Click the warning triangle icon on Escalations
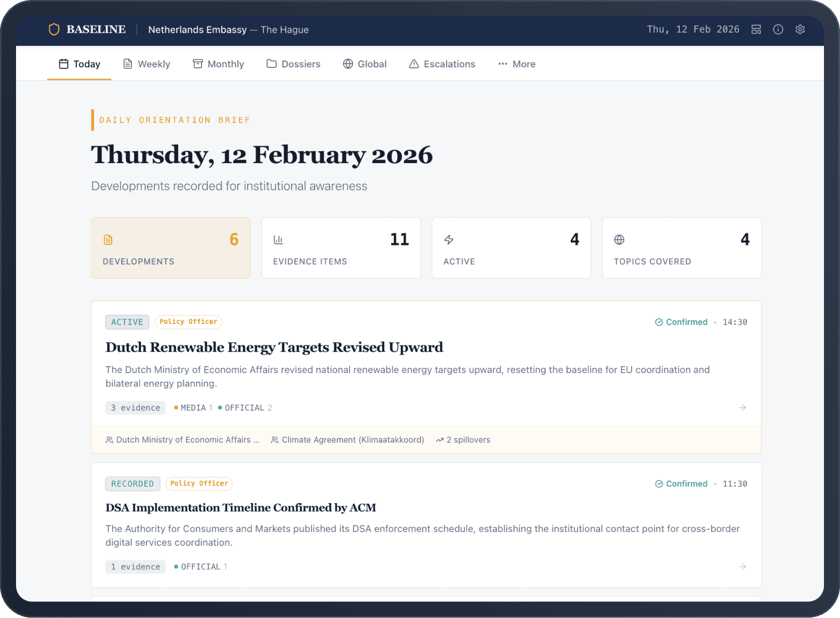This screenshot has height=618, width=840. tap(414, 64)
